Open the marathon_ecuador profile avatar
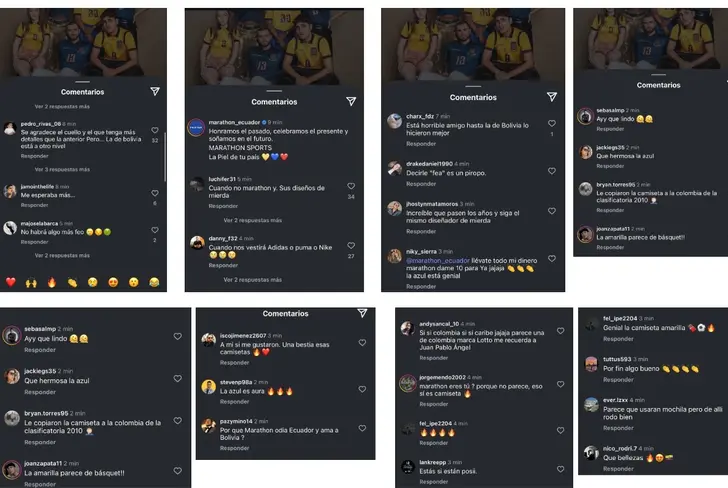 [196, 127]
